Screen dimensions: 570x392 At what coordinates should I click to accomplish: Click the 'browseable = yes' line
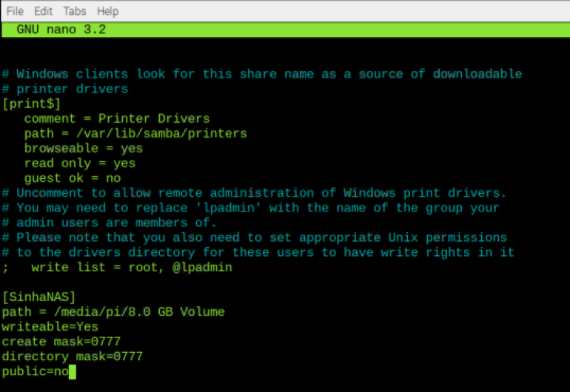(x=83, y=149)
